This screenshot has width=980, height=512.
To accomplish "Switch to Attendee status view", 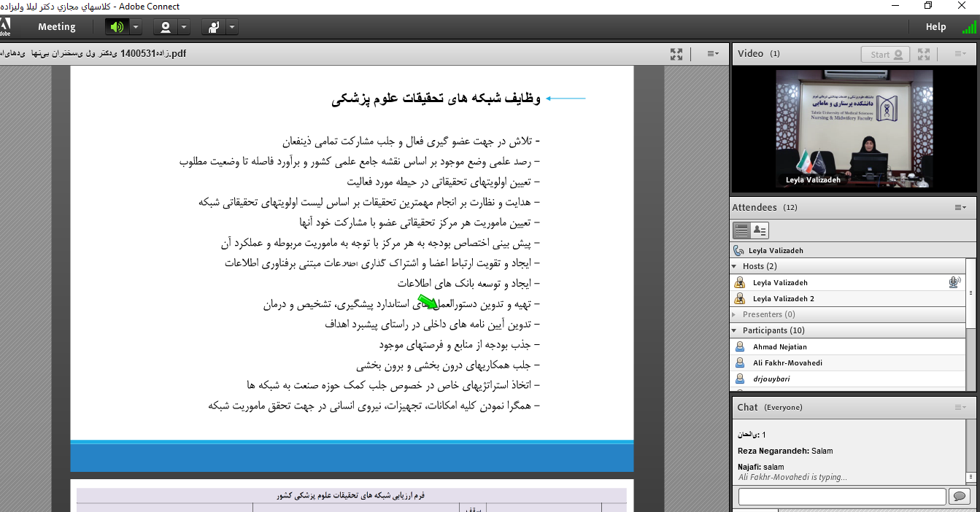I will (x=760, y=230).
